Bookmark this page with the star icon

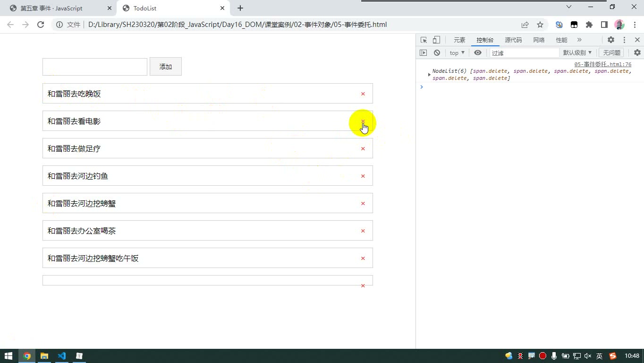click(x=540, y=25)
